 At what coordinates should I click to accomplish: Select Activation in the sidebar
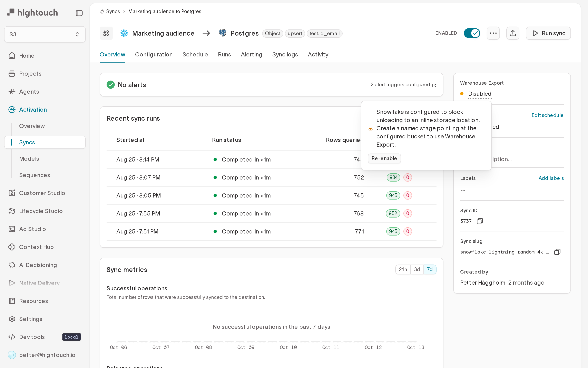pos(33,110)
